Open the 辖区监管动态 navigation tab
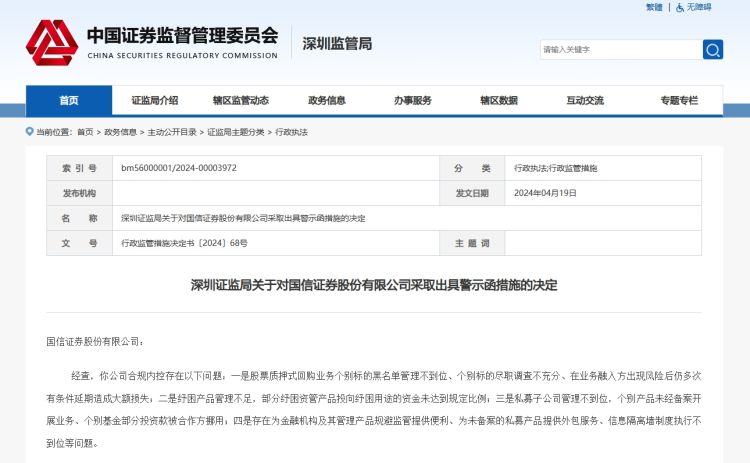The height and width of the screenshot is (463, 750). click(x=241, y=100)
